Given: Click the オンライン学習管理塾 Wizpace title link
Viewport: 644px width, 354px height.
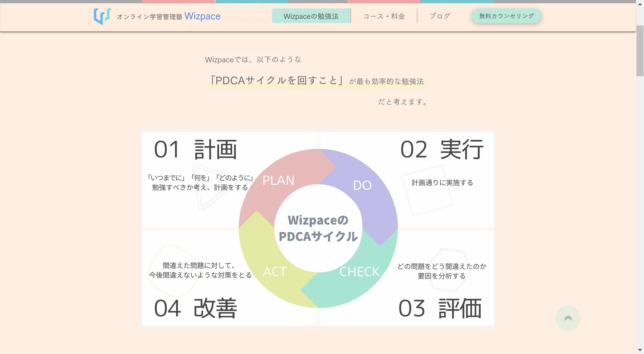Looking at the screenshot, I should tap(169, 16).
